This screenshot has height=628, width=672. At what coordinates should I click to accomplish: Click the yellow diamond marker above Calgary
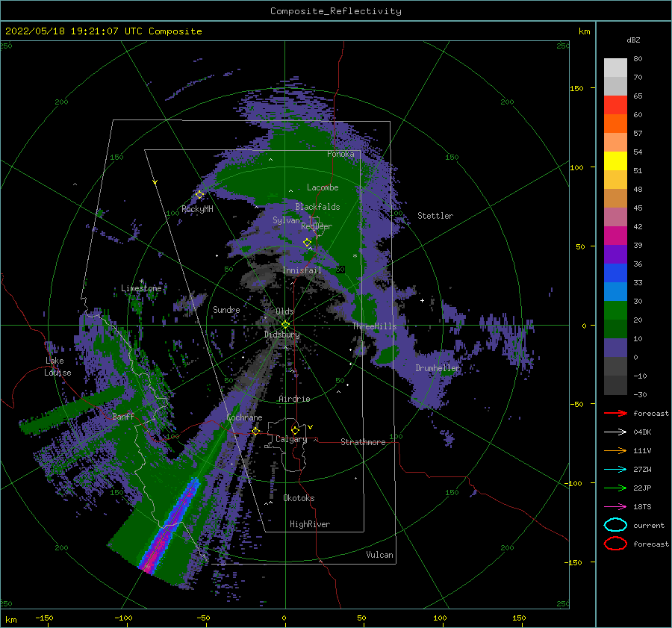(x=295, y=430)
